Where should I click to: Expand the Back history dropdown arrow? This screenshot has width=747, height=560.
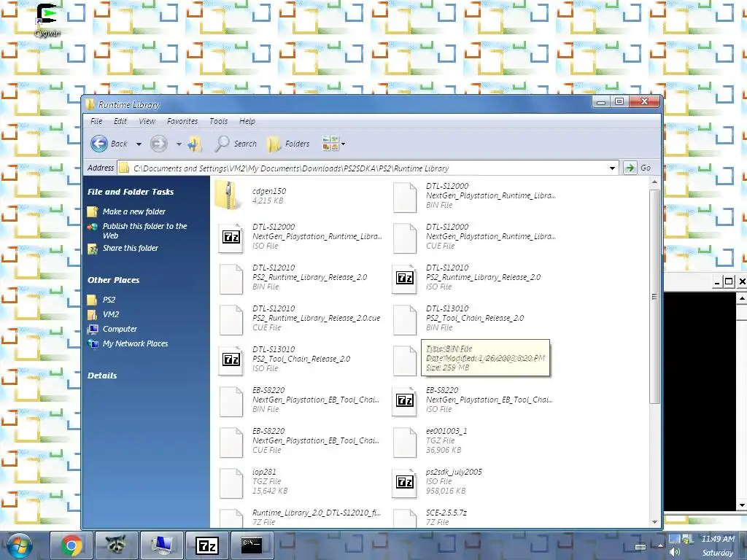tap(139, 144)
